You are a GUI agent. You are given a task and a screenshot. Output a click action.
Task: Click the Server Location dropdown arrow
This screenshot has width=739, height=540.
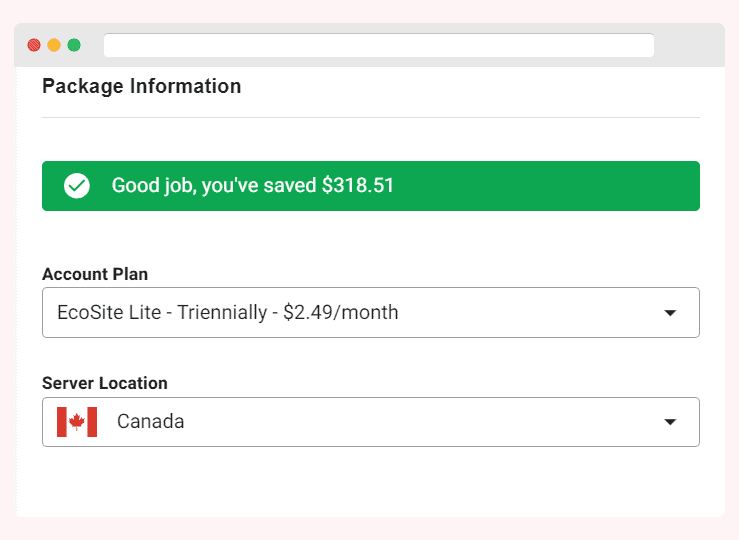pos(670,422)
